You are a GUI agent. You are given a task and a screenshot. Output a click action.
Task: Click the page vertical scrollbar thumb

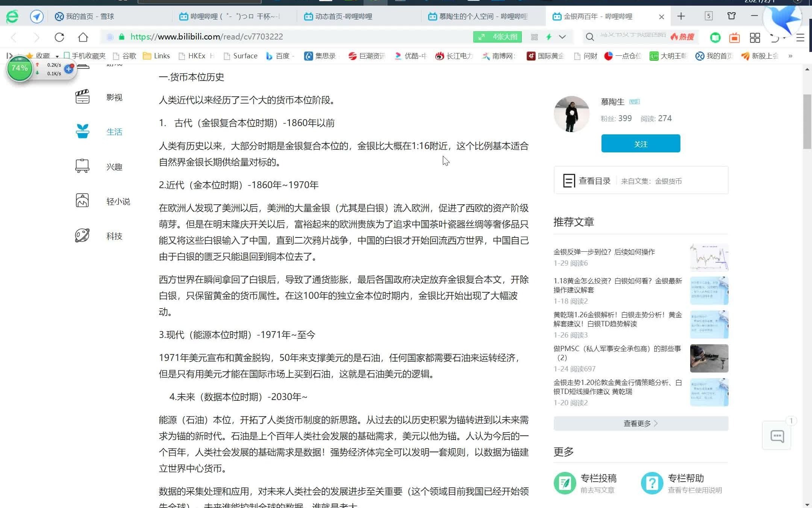click(x=807, y=122)
